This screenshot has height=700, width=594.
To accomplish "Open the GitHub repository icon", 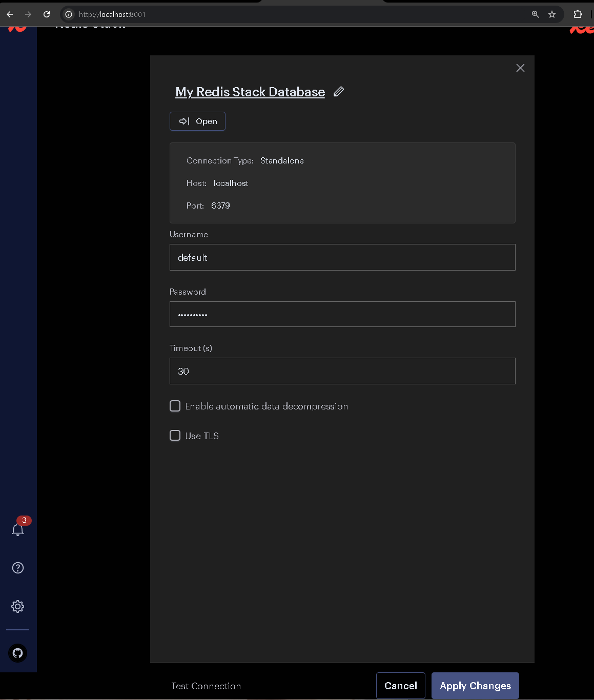I will coord(18,653).
